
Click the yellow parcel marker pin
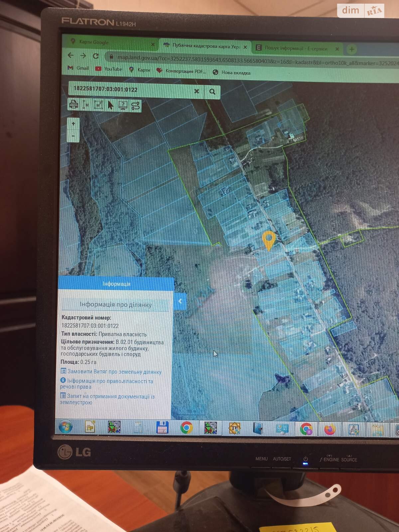(269, 240)
